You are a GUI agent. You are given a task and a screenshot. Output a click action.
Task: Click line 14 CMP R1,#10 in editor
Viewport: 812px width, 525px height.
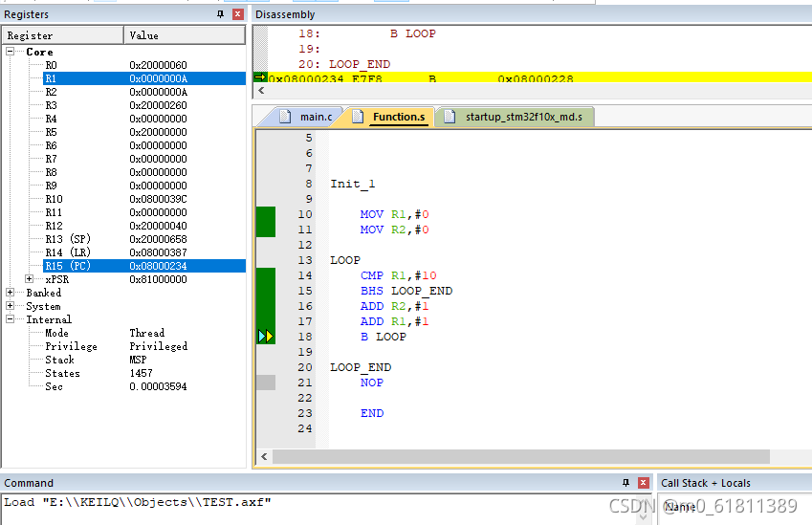pos(399,275)
